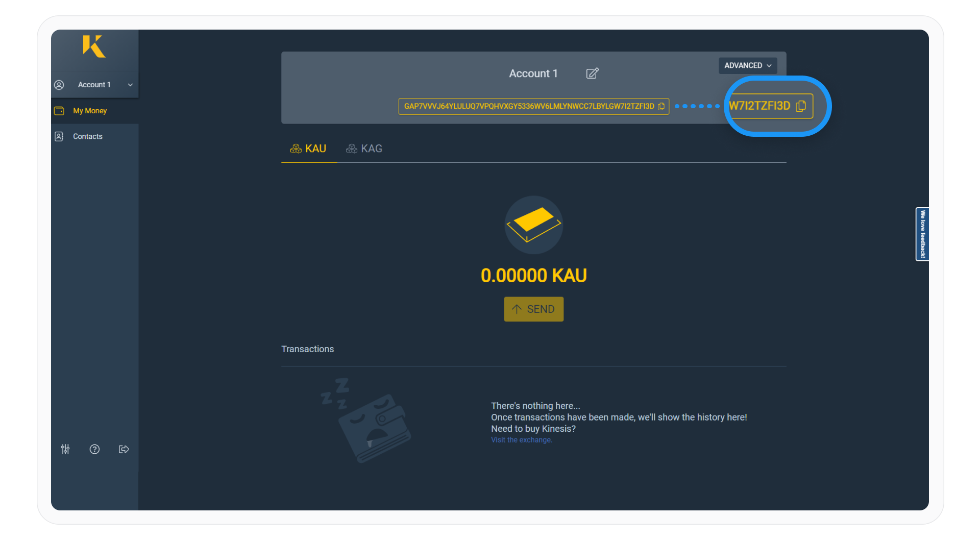Open the ADVANCED dropdown menu
980x540 pixels.
747,65
